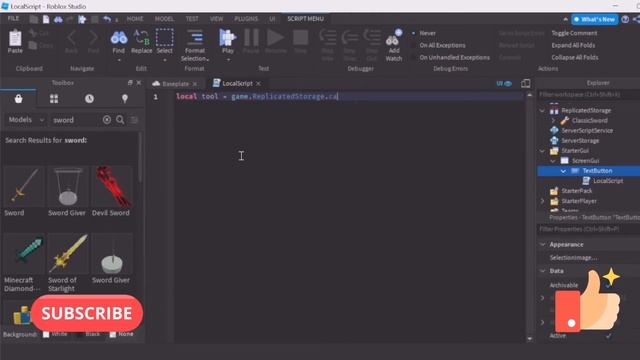Image resolution: width=640 pixels, height=360 pixels.
Task: Click the undo arrow in quick access bar
Action: point(107,19)
